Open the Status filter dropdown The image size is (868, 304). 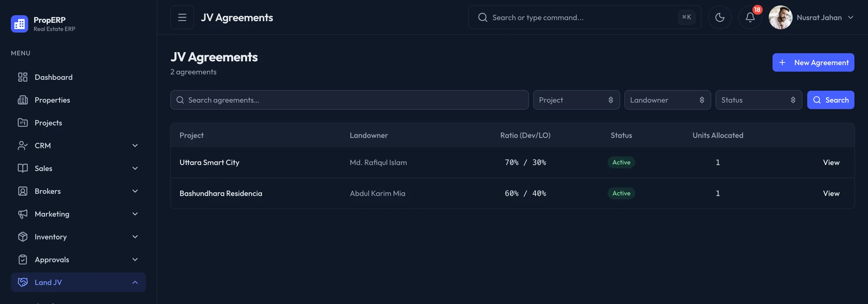tap(759, 100)
